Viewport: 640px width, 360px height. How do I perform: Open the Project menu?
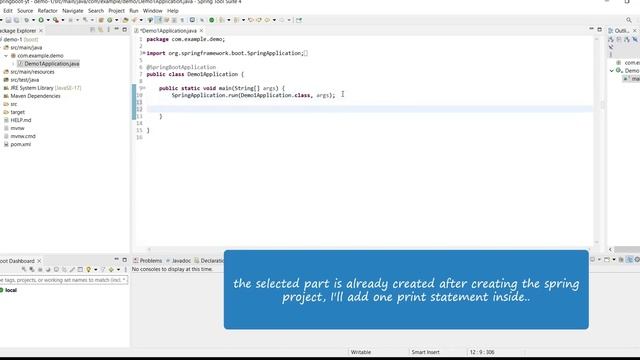116,11
